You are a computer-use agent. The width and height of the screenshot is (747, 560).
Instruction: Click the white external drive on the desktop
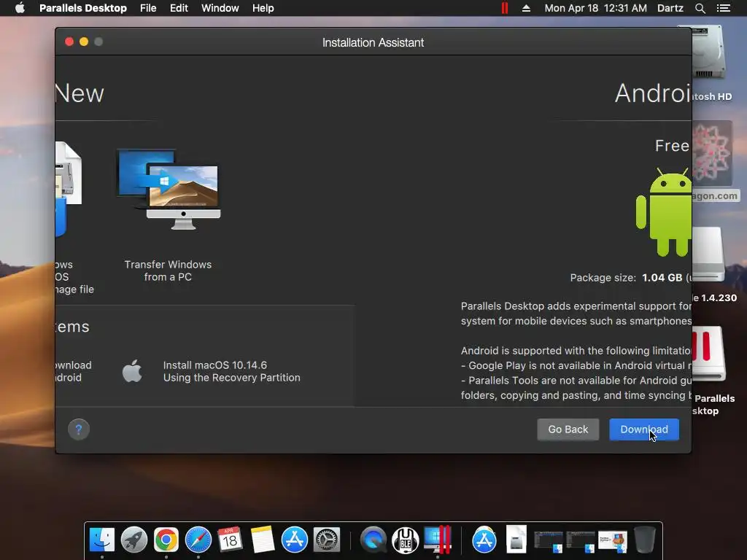[708, 254]
